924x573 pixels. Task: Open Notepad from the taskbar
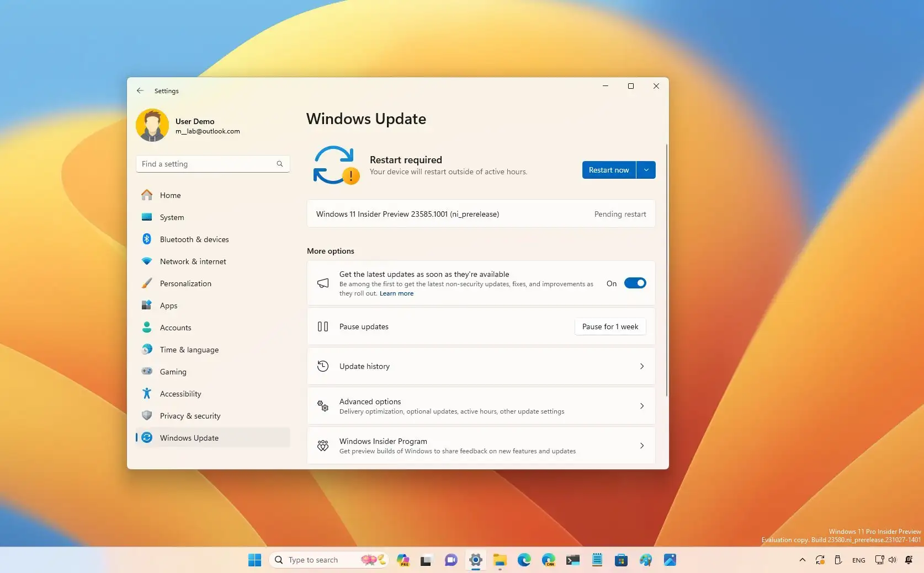(x=597, y=560)
